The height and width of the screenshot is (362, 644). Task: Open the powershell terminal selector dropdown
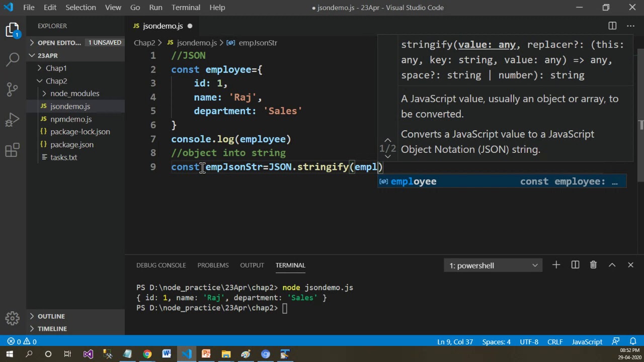pyautogui.click(x=493, y=265)
